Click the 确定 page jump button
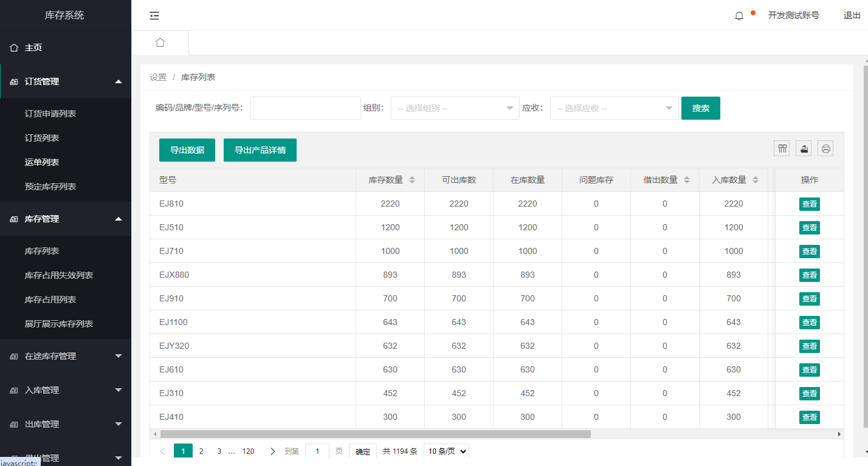The width and height of the screenshot is (868, 466). point(363,452)
